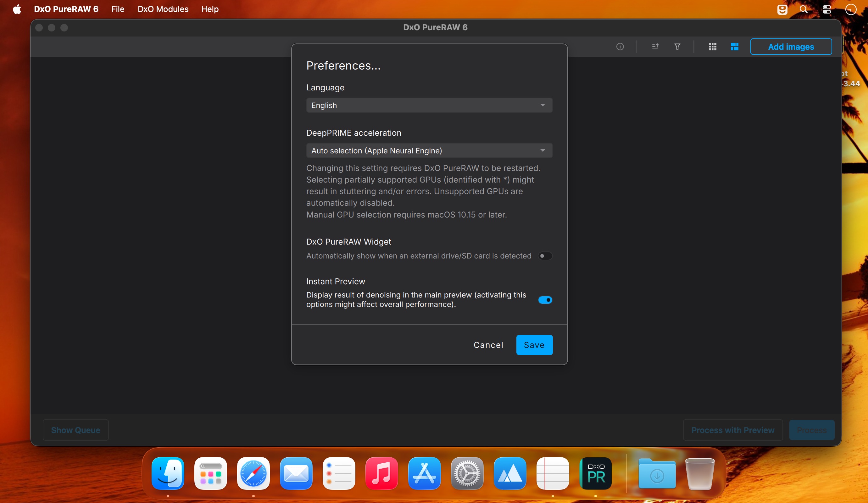Open the Mail app in the Dock
The width and height of the screenshot is (868, 503).
(296, 473)
